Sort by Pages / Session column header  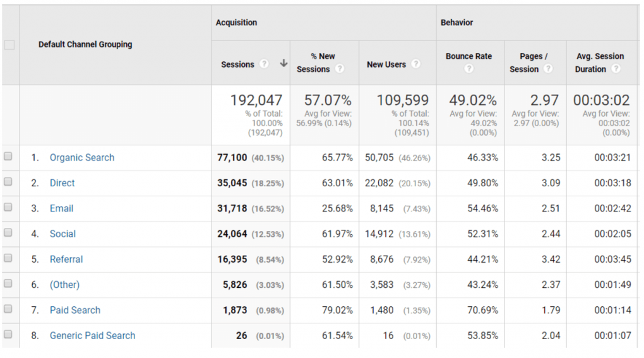[x=529, y=63]
